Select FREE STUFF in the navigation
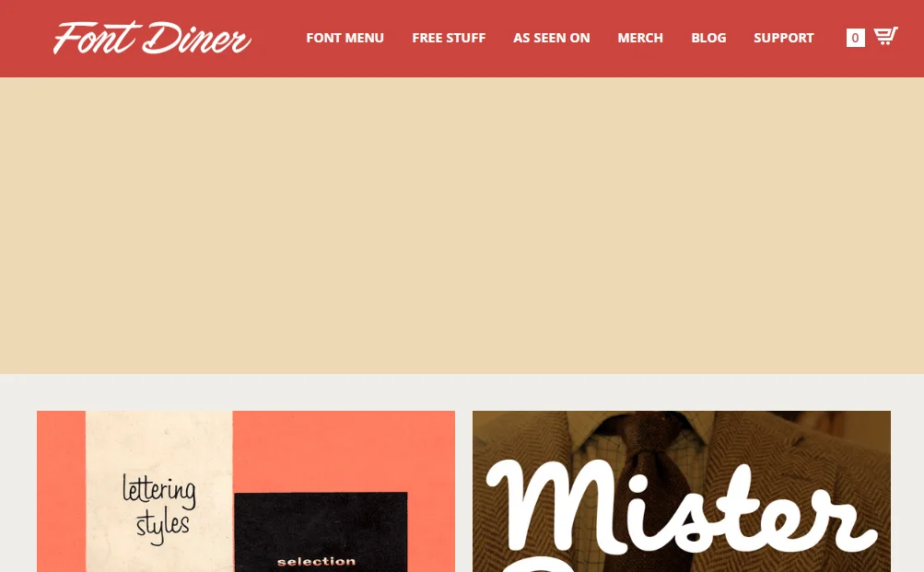924x572 pixels. tap(449, 38)
